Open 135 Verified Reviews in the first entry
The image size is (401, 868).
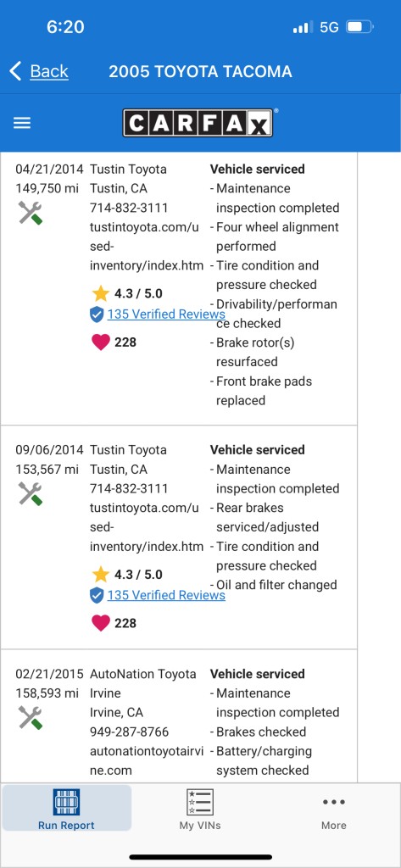pyautogui.click(x=166, y=314)
